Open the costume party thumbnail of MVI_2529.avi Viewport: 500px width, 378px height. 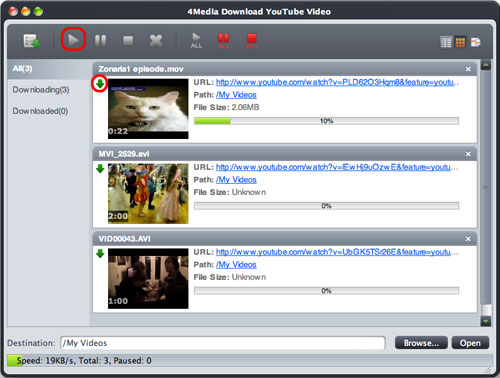[x=148, y=193]
